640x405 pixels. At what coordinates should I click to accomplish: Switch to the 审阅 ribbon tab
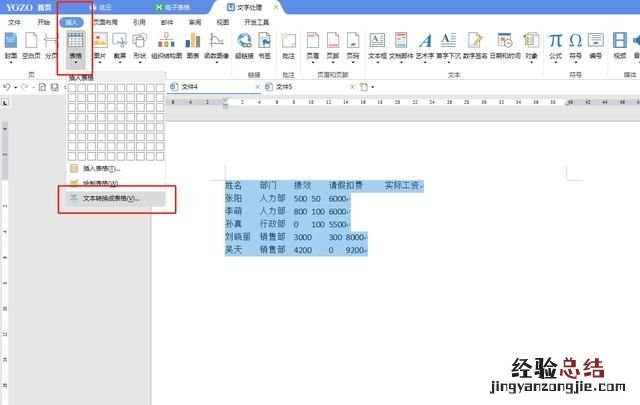click(x=195, y=22)
